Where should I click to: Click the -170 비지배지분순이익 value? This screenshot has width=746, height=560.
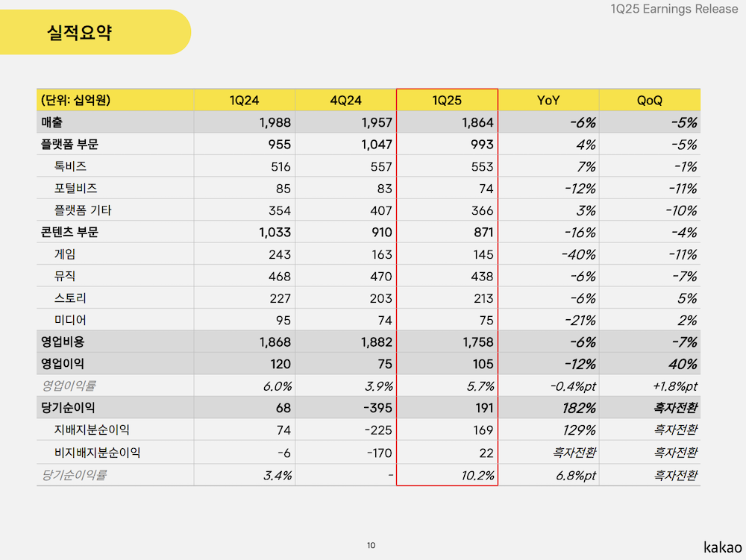pos(379,453)
